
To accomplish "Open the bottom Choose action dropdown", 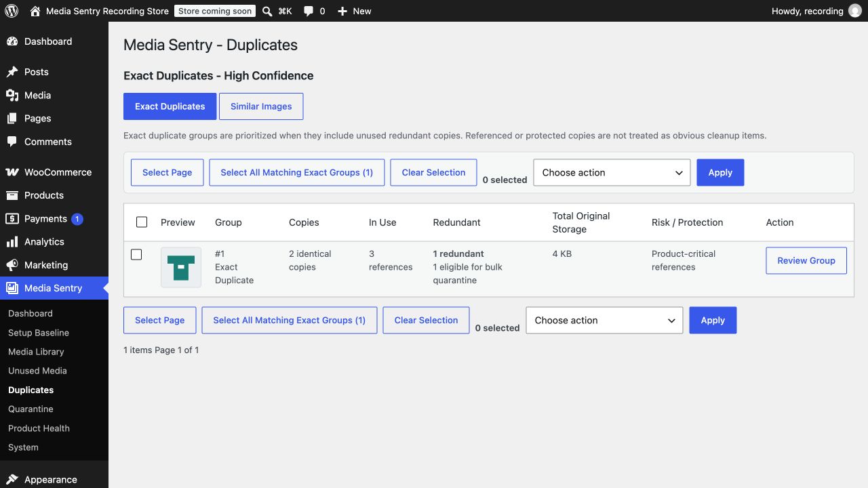I will [x=604, y=321].
